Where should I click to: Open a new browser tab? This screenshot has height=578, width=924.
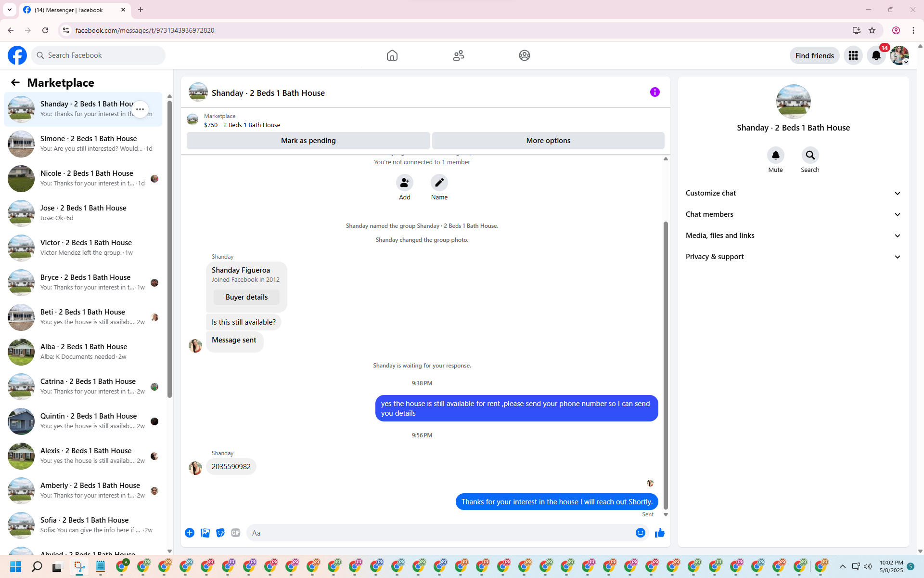coord(141,10)
